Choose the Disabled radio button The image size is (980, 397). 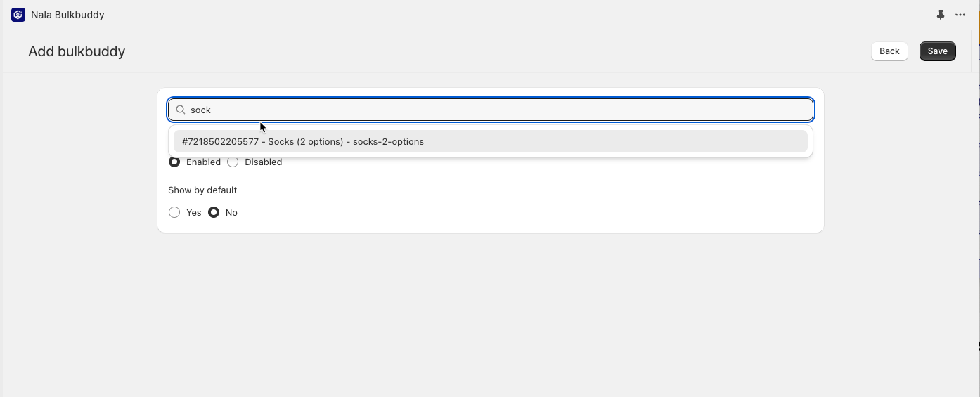[x=233, y=162]
